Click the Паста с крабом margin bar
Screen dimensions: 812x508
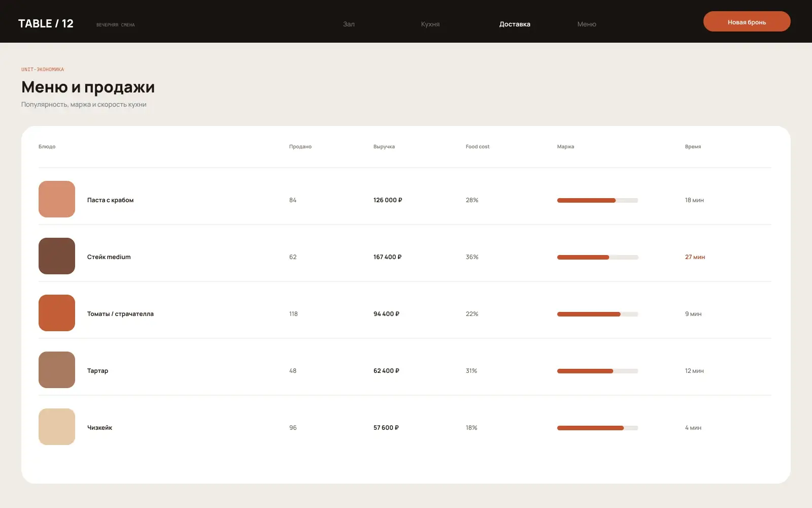(x=597, y=200)
